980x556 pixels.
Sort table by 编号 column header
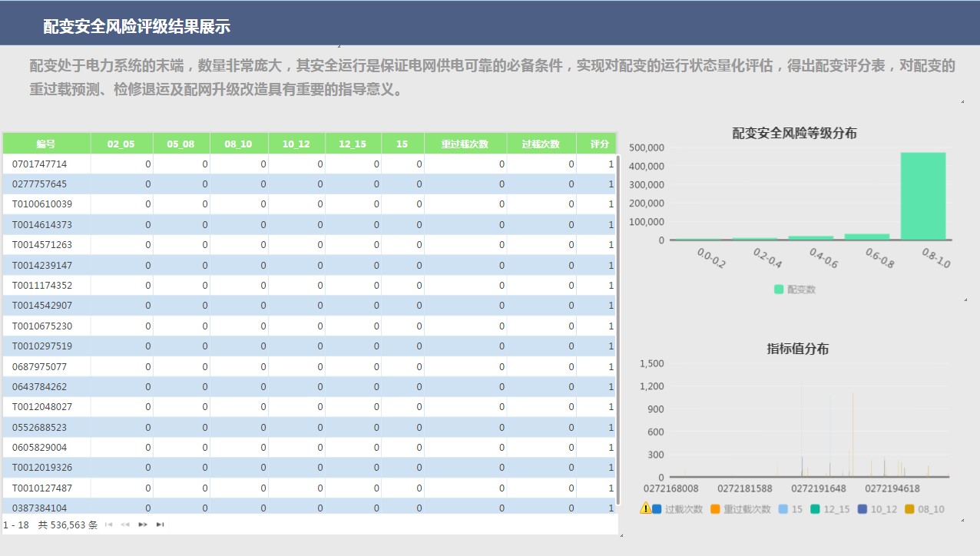point(46,144)
